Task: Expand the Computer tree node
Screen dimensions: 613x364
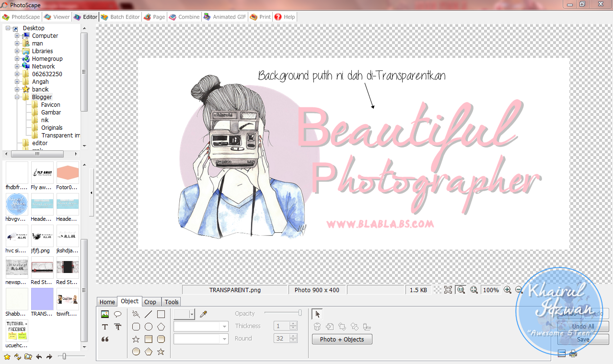Action: coord(17,36)
